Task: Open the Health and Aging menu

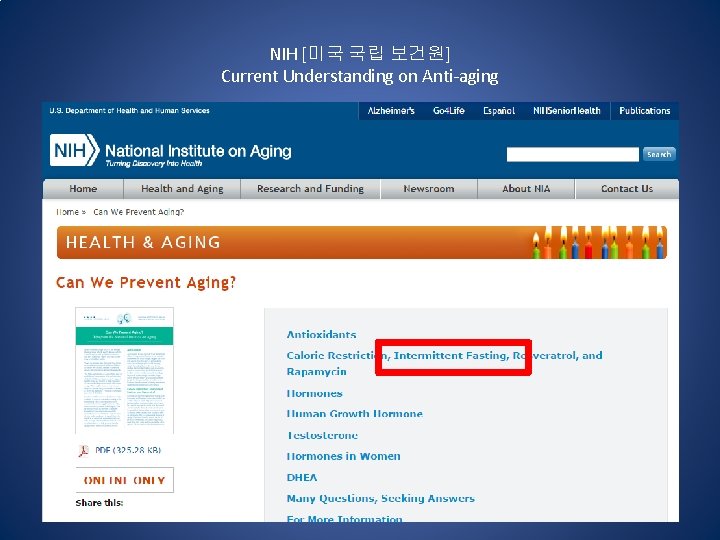Action: tap(182, 189)
